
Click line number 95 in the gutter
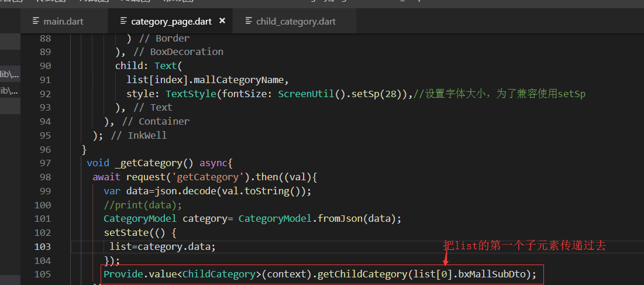click(x=46, y=136)
